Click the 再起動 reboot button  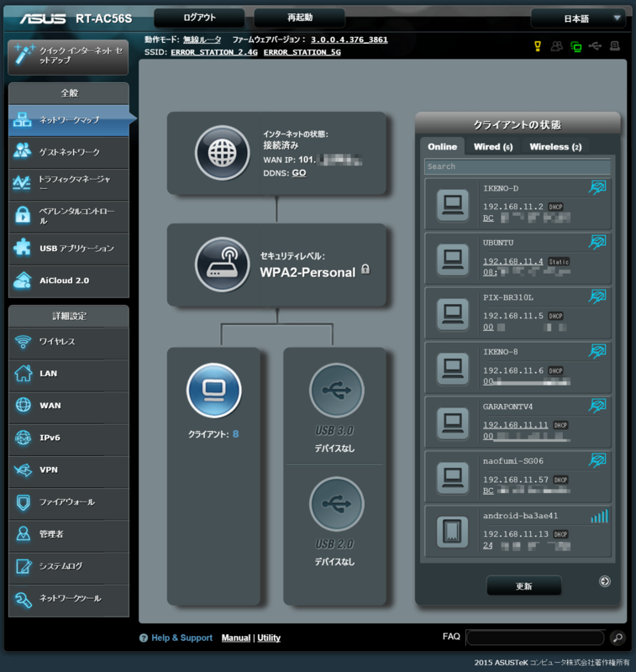(x=300, y=18)
